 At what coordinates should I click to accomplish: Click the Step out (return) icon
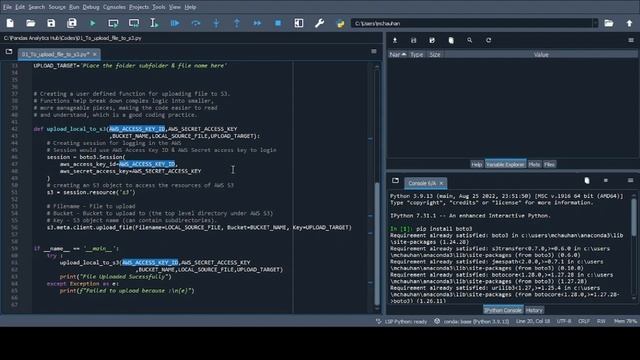tap(237, 23)
